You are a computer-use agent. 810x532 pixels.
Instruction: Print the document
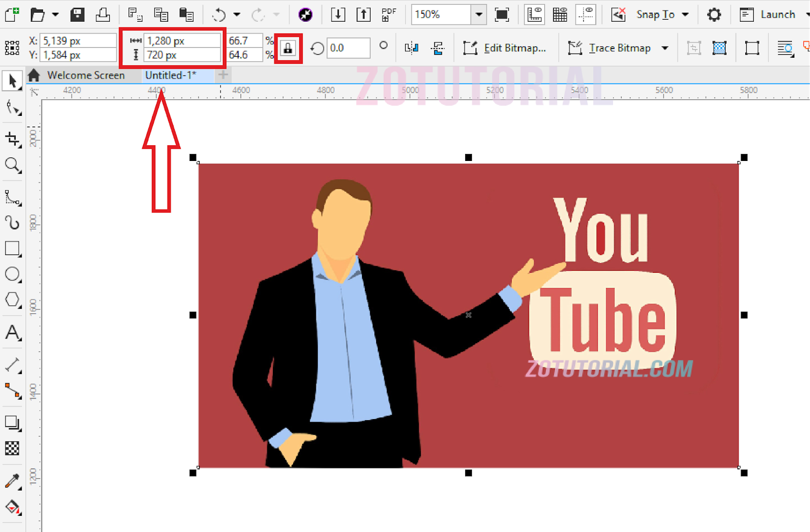103,14
